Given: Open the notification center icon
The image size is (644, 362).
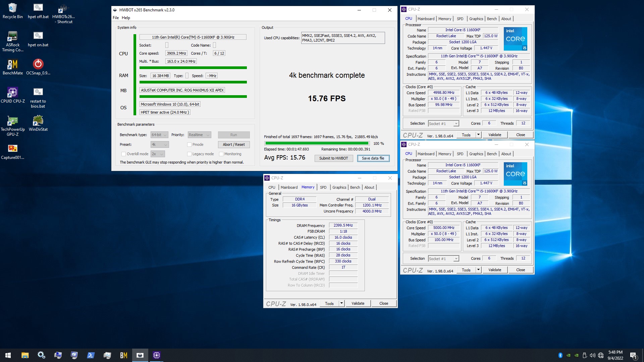Looking at the screenshot, I should point(633,355).
